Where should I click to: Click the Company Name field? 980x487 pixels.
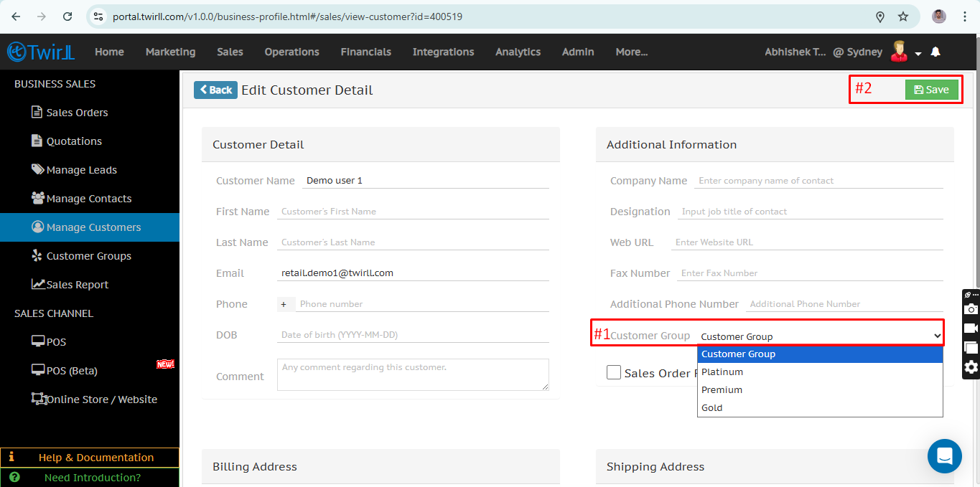(x=818, y=181)
